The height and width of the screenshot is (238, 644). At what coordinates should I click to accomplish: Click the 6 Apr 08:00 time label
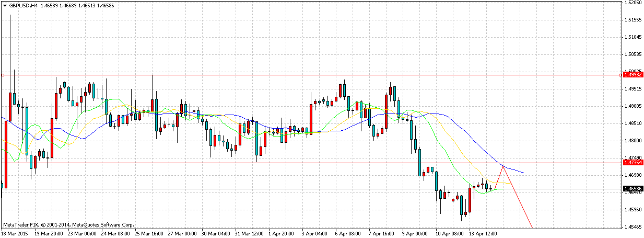(x=347, y=234)
